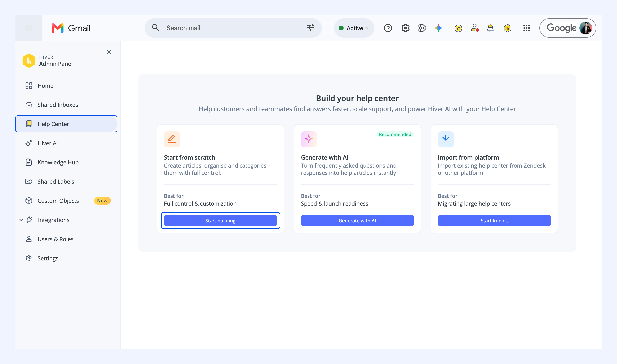The height and width of the screenshot is (364, 617).
Task: Open the Gemini sparkle icon
Action: click(438, 28)
